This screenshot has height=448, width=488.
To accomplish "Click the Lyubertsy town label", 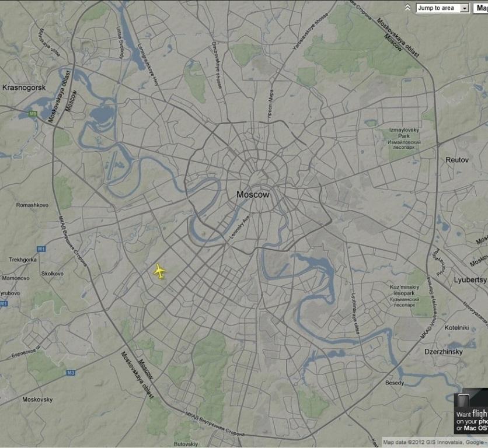I will 470,279.
